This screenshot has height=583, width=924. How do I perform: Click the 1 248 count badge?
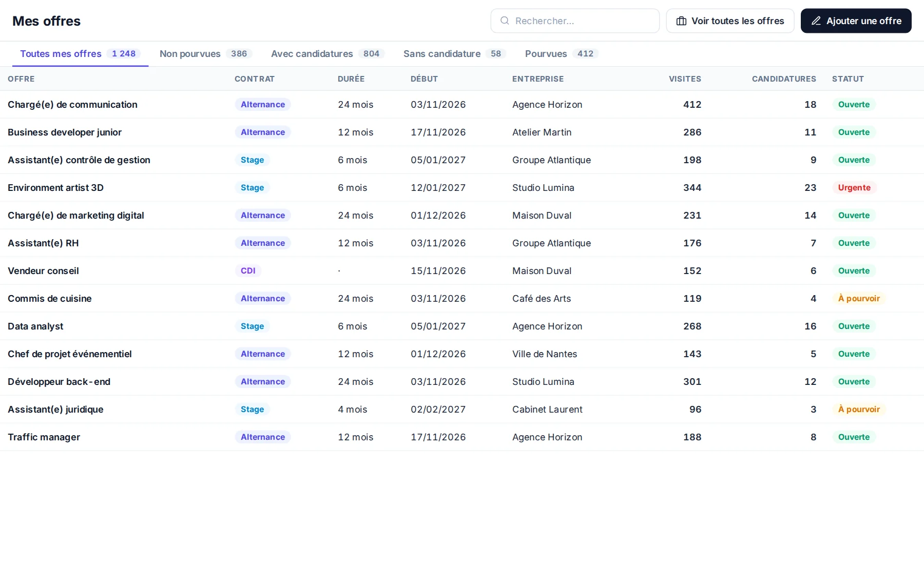coord(124,54)
